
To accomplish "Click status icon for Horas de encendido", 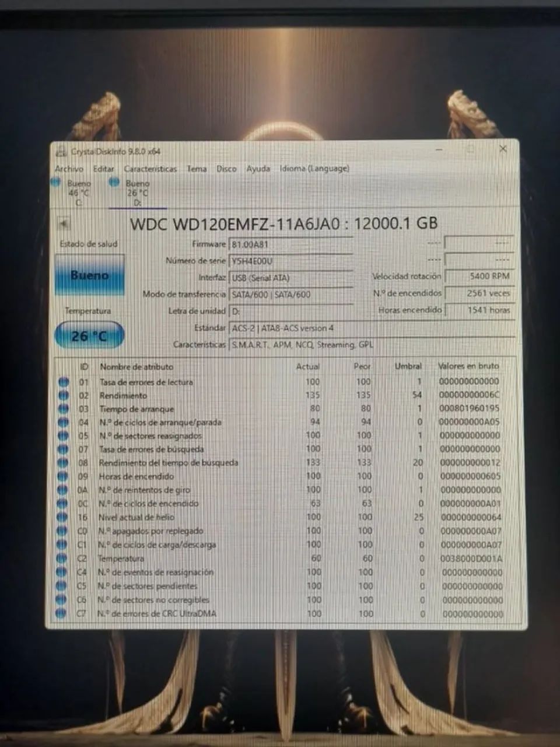I will (x=62, y=476).
